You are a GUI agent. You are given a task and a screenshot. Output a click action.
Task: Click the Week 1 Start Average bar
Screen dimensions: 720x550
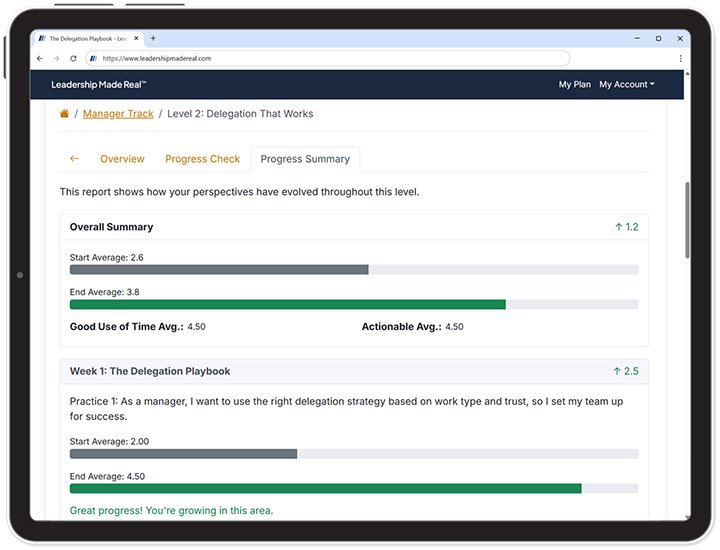(184, 454)
